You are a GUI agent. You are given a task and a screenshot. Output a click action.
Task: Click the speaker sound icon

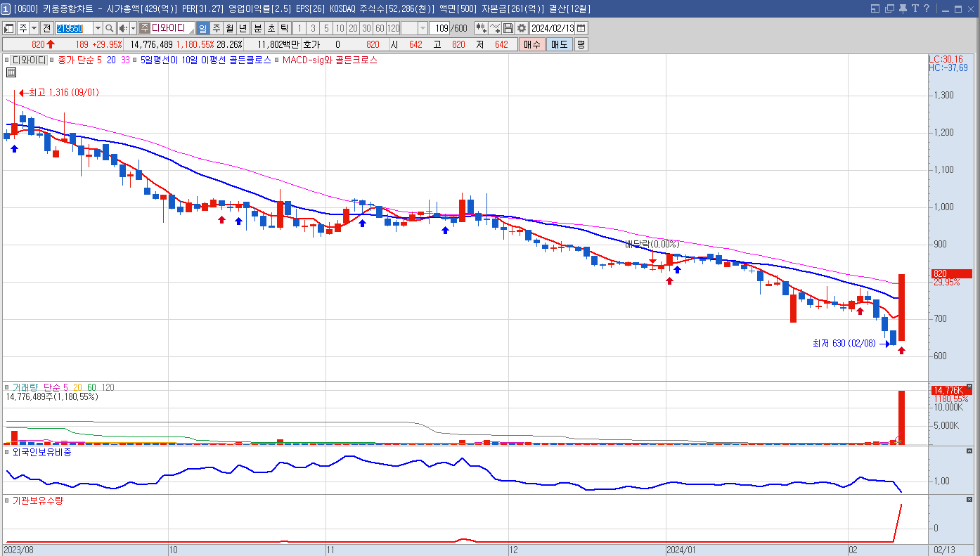click(x=123, y=28)
